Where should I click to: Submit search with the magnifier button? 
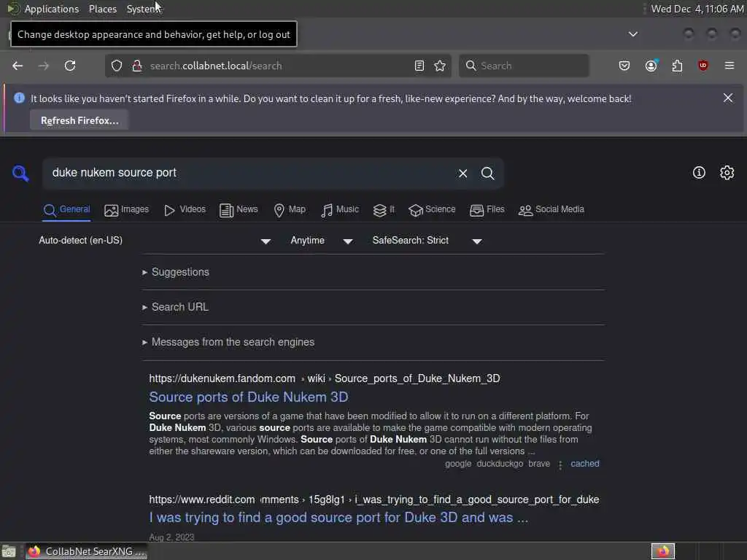click(487, 174)
